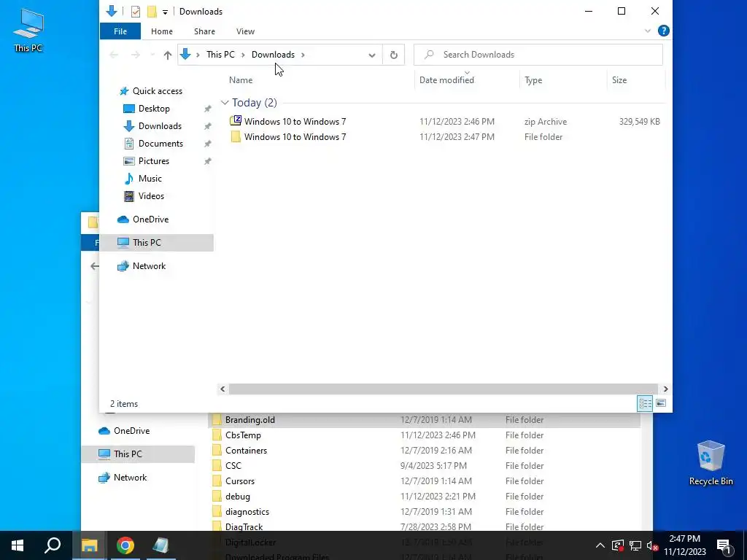Image resolution: width=747 pixels, height=560 pixels.
Task: Open the File ribbon tab
Action: 120,31
